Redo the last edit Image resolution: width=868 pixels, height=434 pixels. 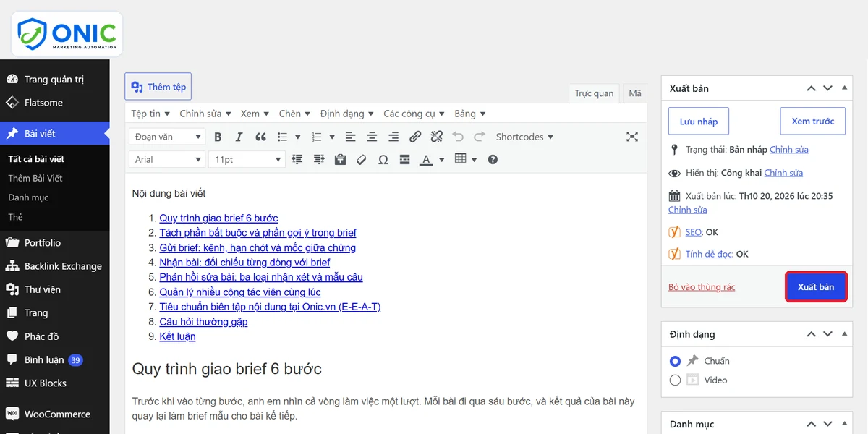click(480, 137)
